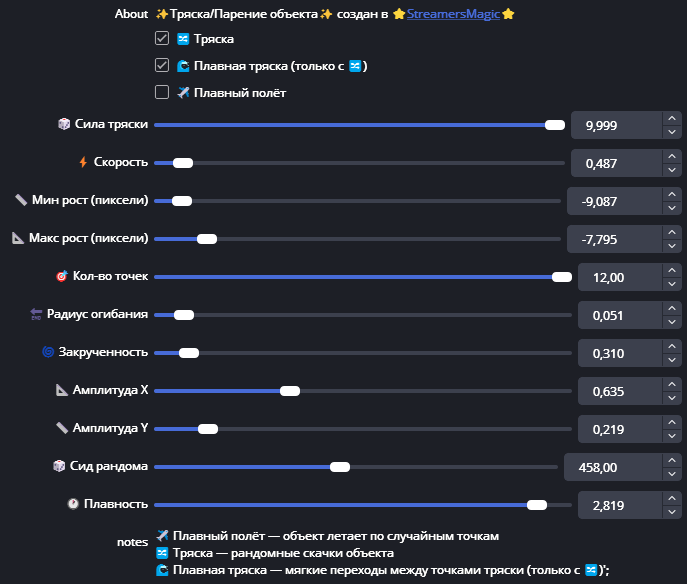Click the clock icon beside Плавность

(73, 504)
